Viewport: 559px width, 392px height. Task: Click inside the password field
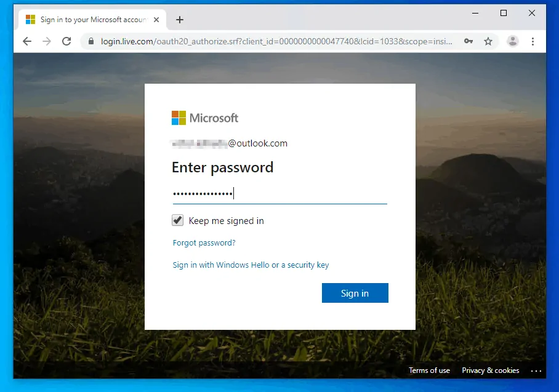pos(279,194)
